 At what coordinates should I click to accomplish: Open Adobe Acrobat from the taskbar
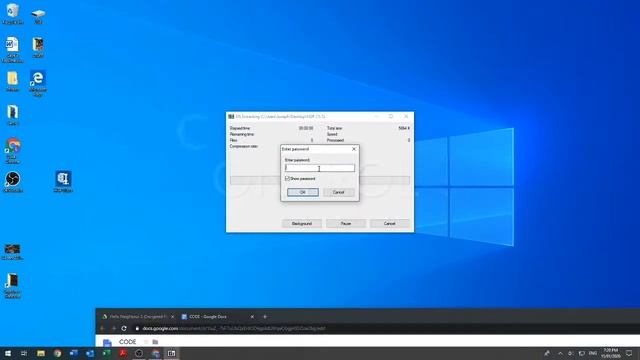123,353
